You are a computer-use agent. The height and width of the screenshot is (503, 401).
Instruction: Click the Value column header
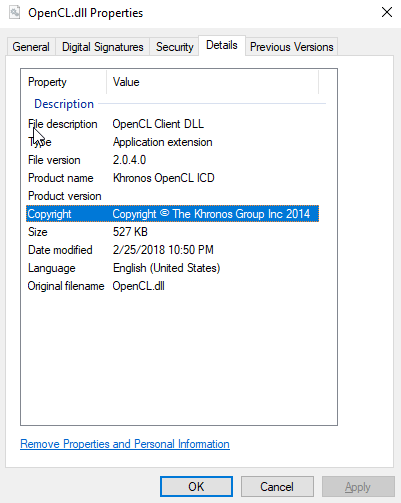click(126, 82)
